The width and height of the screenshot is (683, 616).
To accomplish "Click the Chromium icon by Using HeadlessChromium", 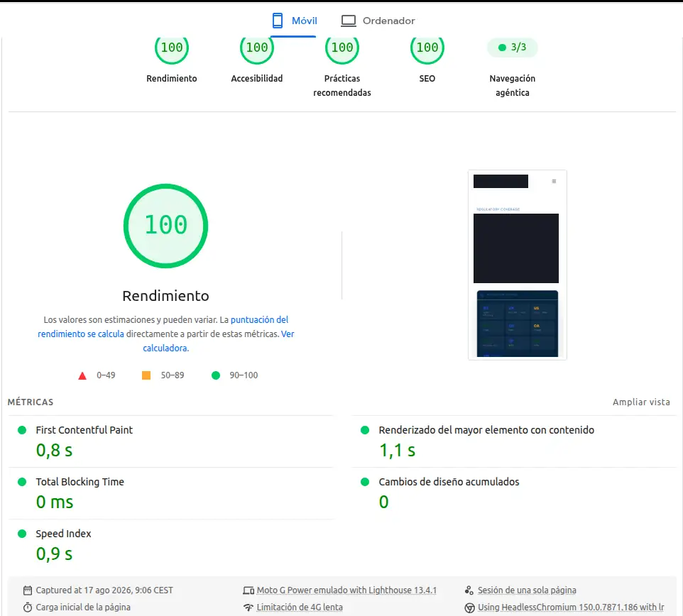I will [x=469, y=607].
